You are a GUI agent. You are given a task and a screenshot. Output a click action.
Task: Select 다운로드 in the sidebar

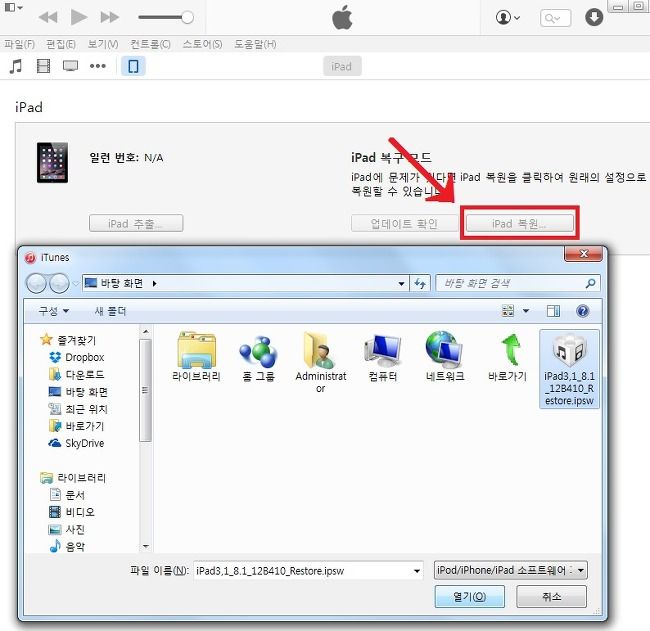(x=77, y=374)
